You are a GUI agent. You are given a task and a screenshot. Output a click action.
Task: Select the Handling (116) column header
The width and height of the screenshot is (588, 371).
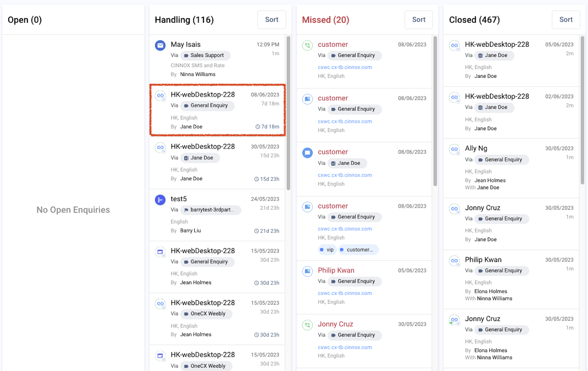[184, 20]
